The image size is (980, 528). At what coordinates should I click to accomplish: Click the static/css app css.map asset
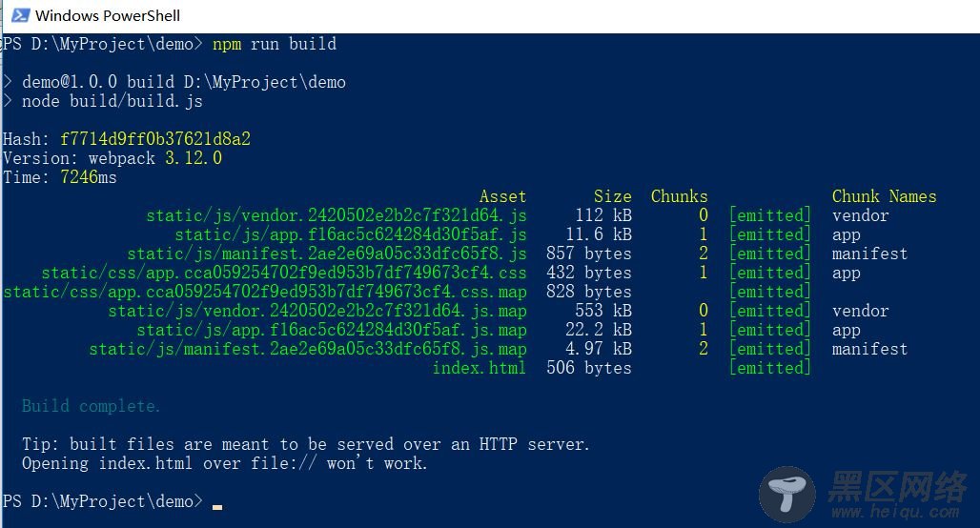pyautogui.click(x=265, y=292)
